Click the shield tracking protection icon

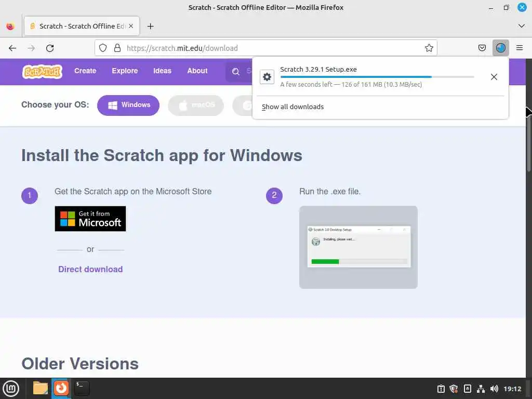coord(103,48)
